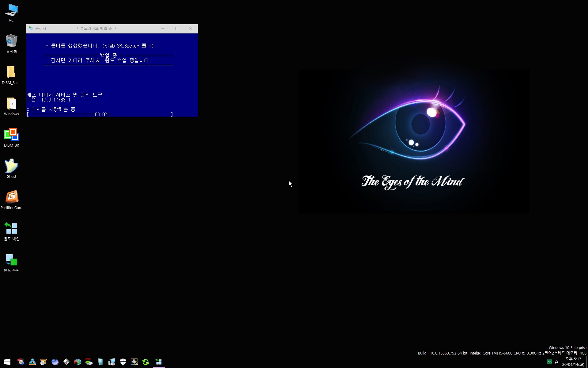Viewport: 588px width, 368px height.
Task: Minimize the backup console window
Action: (163, 29)
